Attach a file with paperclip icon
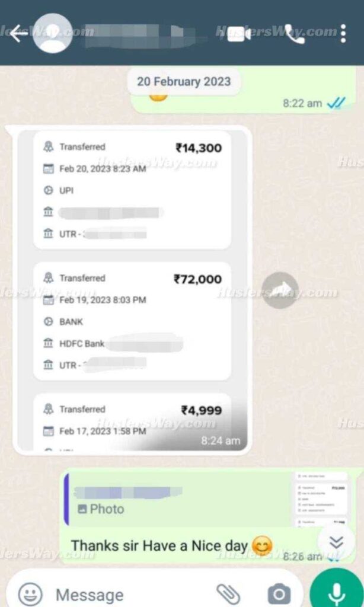The height and width of the screenshot is (607, 364). 229,594
